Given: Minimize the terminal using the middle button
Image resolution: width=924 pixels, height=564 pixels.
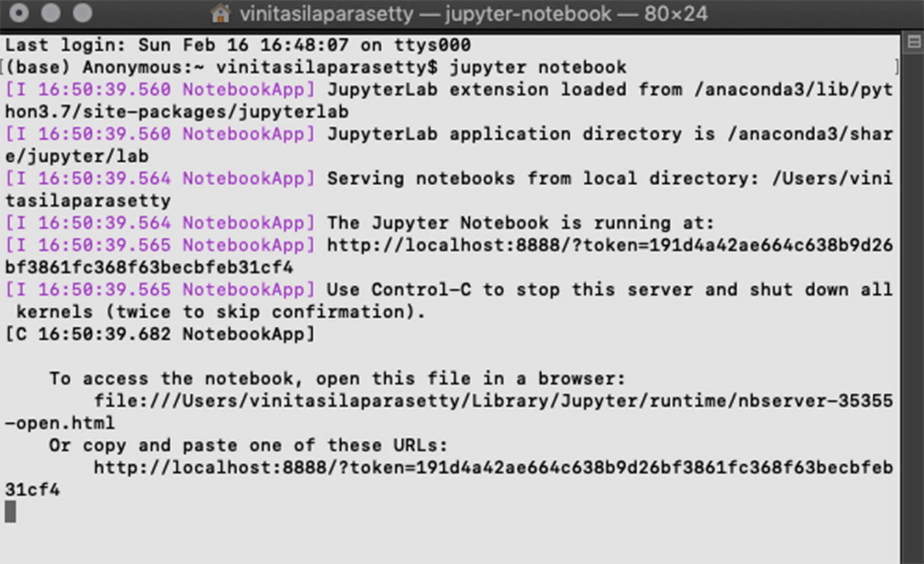Looking at the screenshot, I should pyautogui.click(x=51, y=13).
